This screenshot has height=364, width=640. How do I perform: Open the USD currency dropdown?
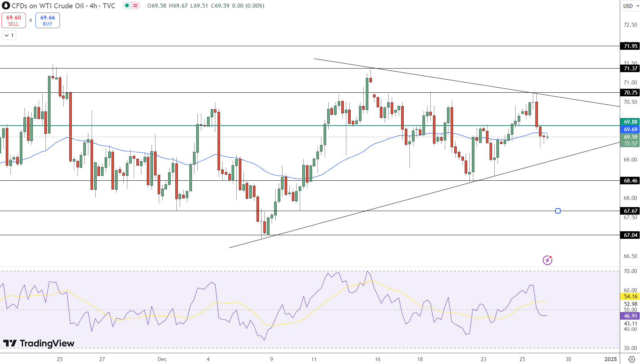[x=631, y=6]
